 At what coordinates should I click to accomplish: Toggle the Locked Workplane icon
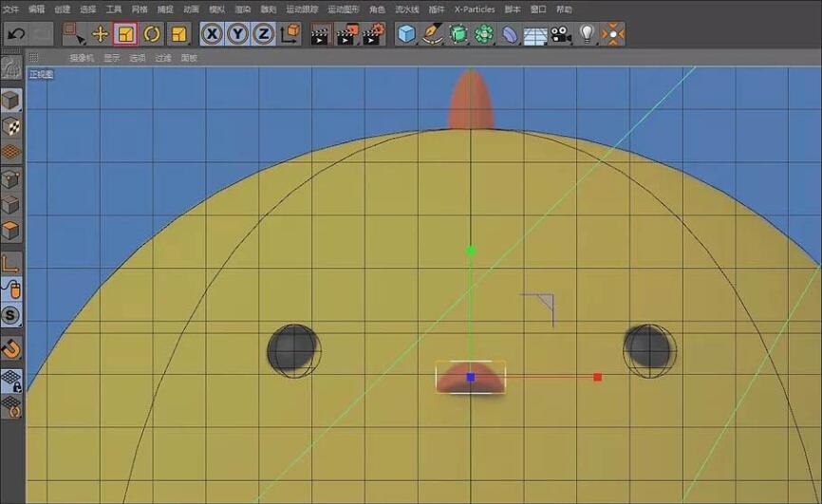(x=11, y=381)
